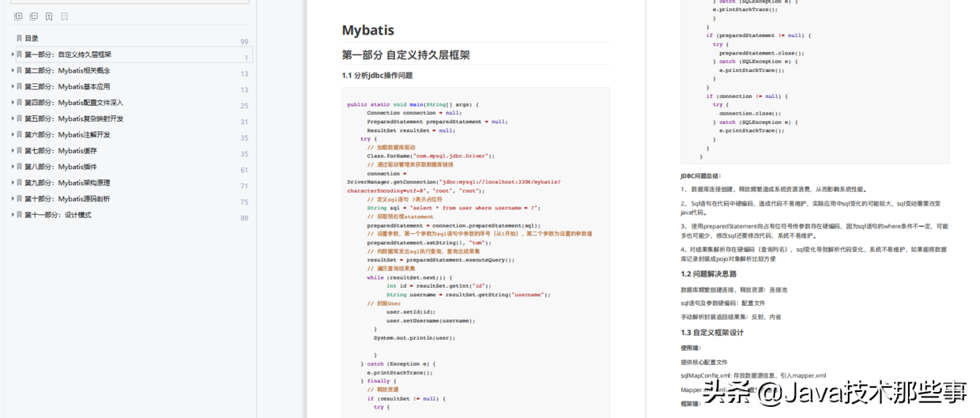Jump to 第十一部分：设计模式 in outline
The height and width of the screenshot is (418, 980).
pos(58,215)
